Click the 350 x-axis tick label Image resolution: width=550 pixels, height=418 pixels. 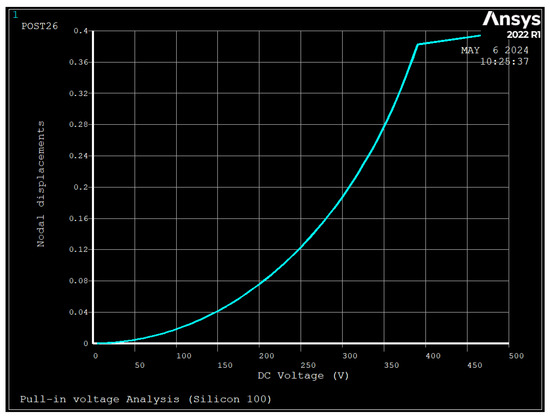point(391,365)
